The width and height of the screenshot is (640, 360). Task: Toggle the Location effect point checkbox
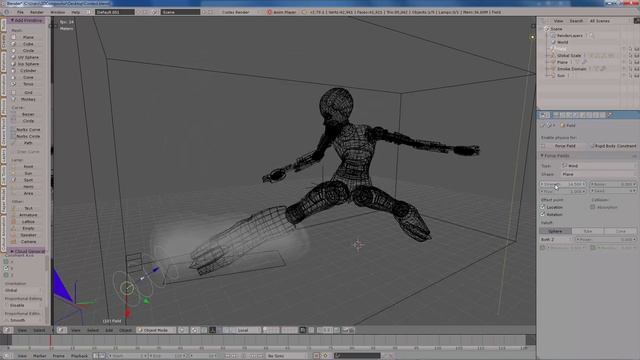pyautogui.click(x=543, y=207)
